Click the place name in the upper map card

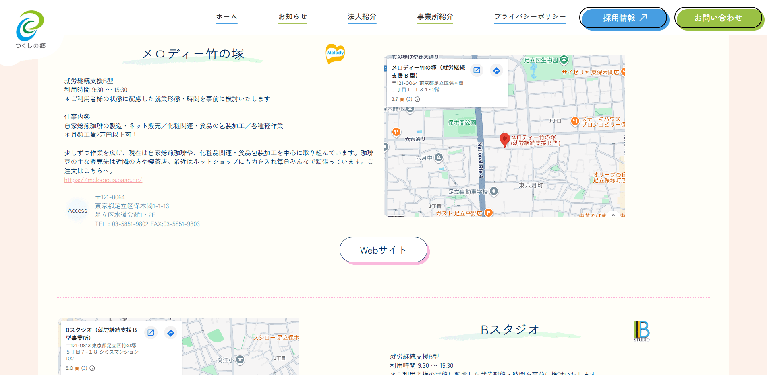pyautogui.click(x=429, y=71)
